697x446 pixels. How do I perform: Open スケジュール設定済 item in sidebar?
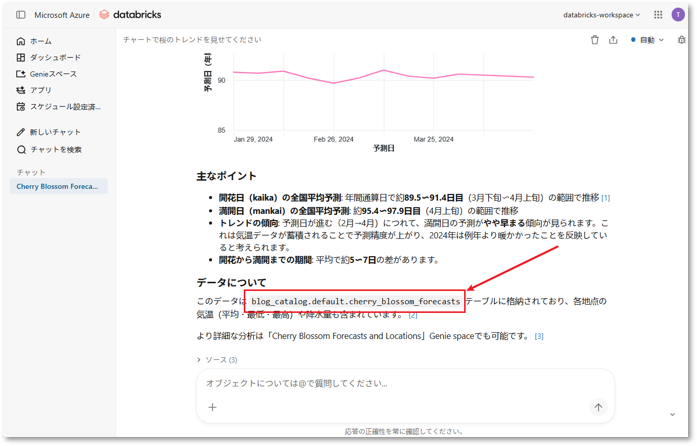58,107
